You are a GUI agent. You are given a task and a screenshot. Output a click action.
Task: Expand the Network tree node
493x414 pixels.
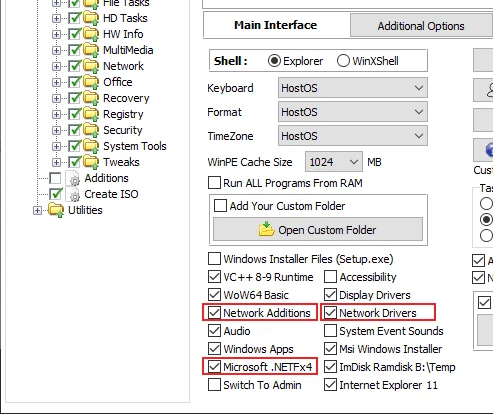tap(56, 66)
